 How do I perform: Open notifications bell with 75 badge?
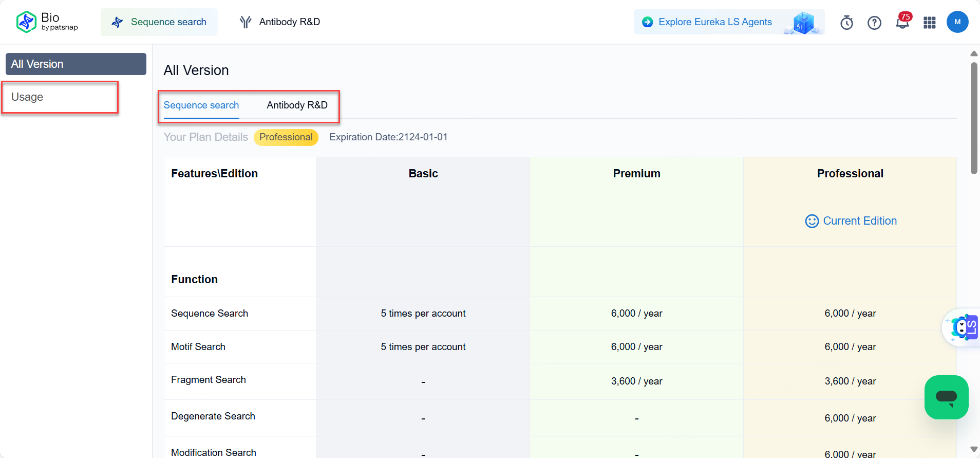(902, 23)
